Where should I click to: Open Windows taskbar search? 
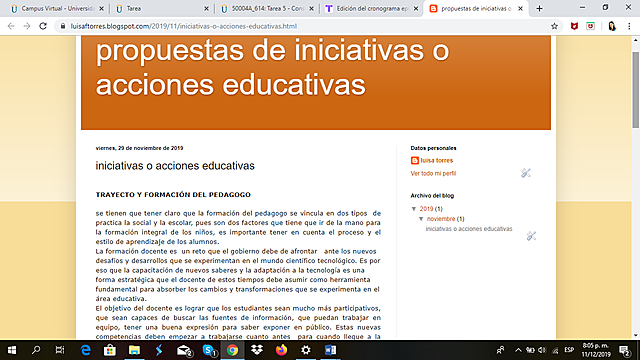[36, 350]
